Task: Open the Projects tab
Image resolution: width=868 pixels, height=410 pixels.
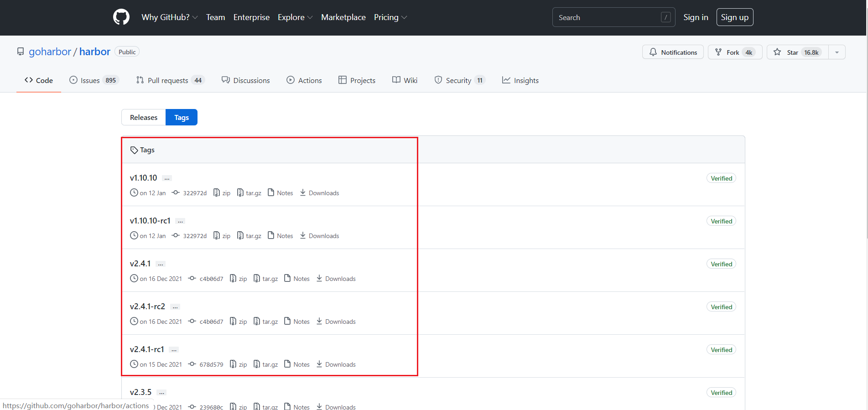Action: (x=357, y=80)
